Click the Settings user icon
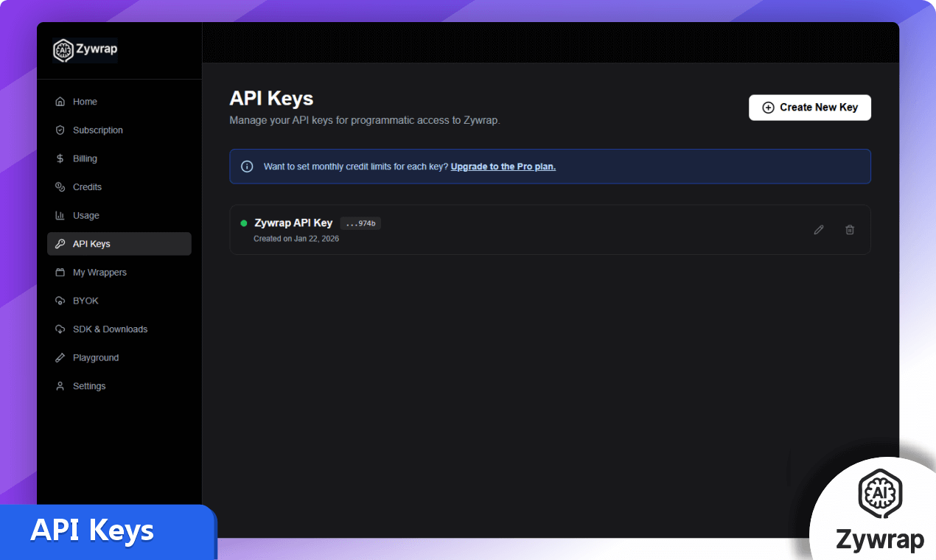Viewport: 936px width, 560px height. pyautogui.click(x=60, y=386)
